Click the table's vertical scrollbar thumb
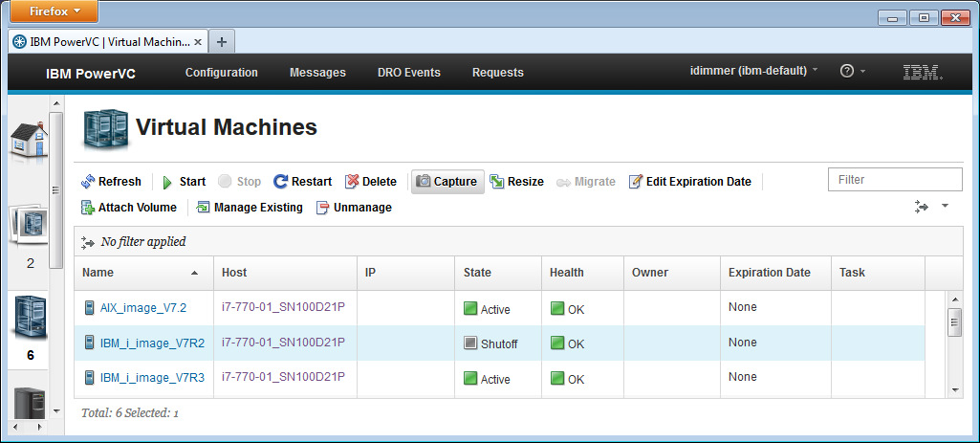980x443 pixels. coord(954,322)
